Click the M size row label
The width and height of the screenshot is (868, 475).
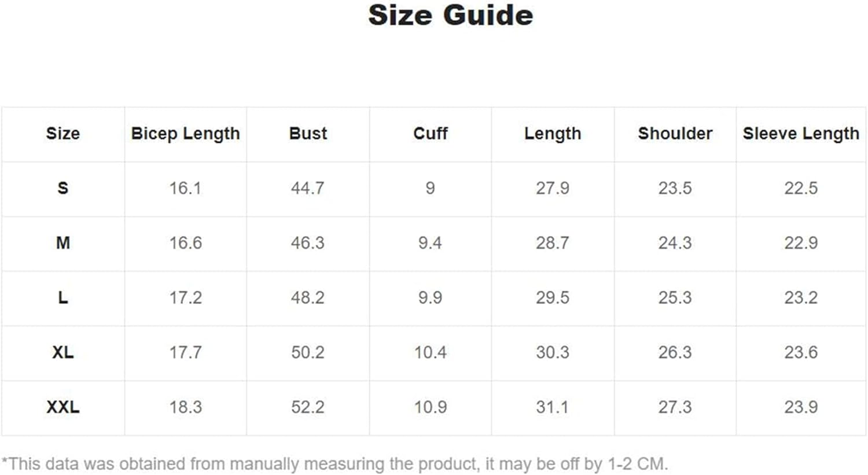(x=62, y=243)
